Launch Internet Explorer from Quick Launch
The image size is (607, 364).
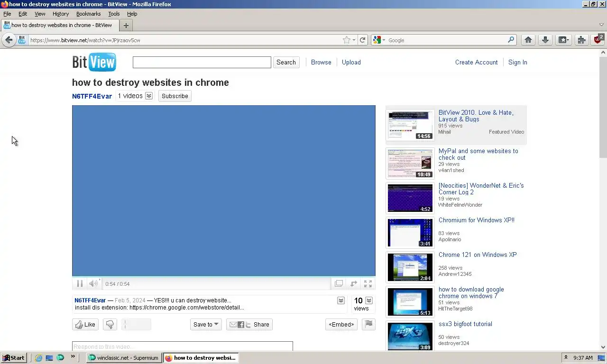[38, 358]
